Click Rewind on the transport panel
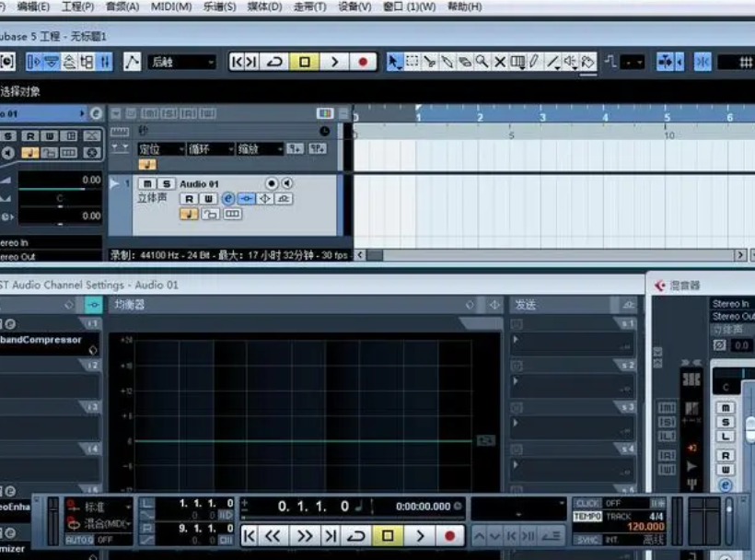755x560 pixels. (x=273, y=535)
